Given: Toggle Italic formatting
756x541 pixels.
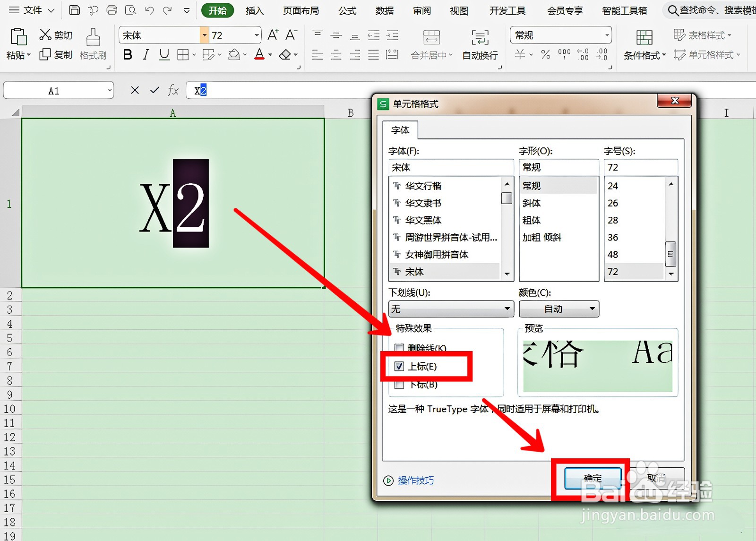Looking at the screenshot, I should 146,55.
